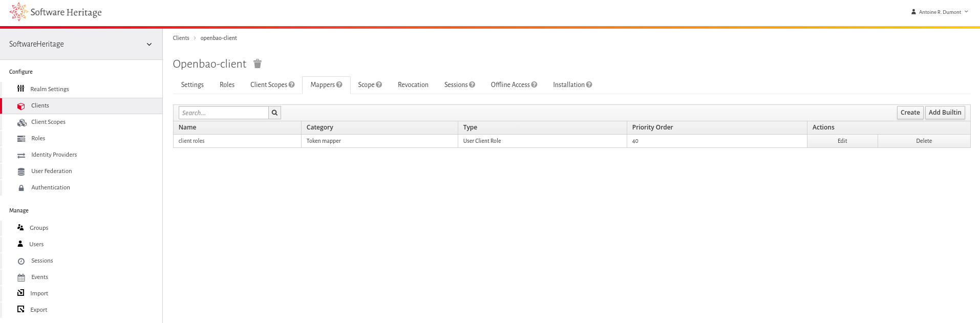Click help icon beside Client Scopes tab
This screenshot has height=323, width=980.
[291, 84]
